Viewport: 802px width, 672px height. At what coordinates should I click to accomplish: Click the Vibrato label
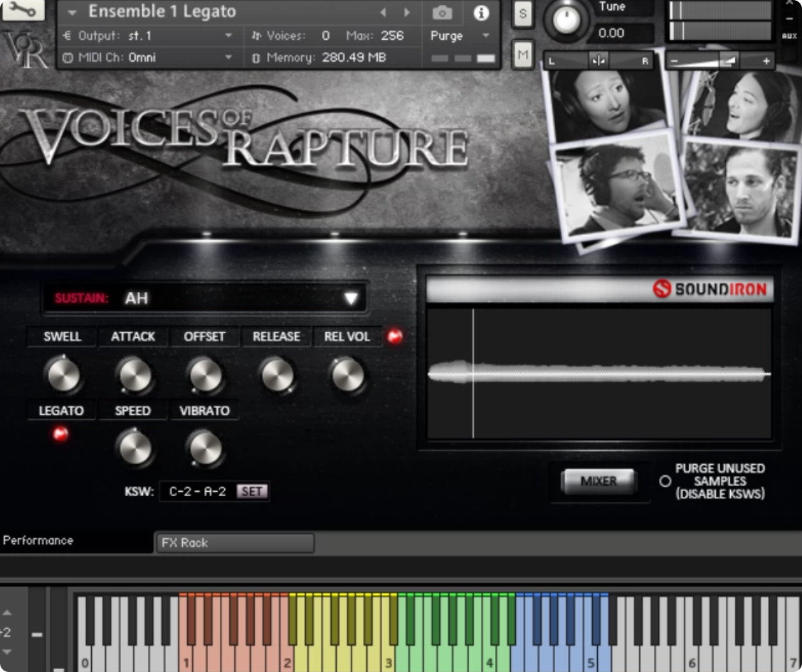click(x=204, y=411)
